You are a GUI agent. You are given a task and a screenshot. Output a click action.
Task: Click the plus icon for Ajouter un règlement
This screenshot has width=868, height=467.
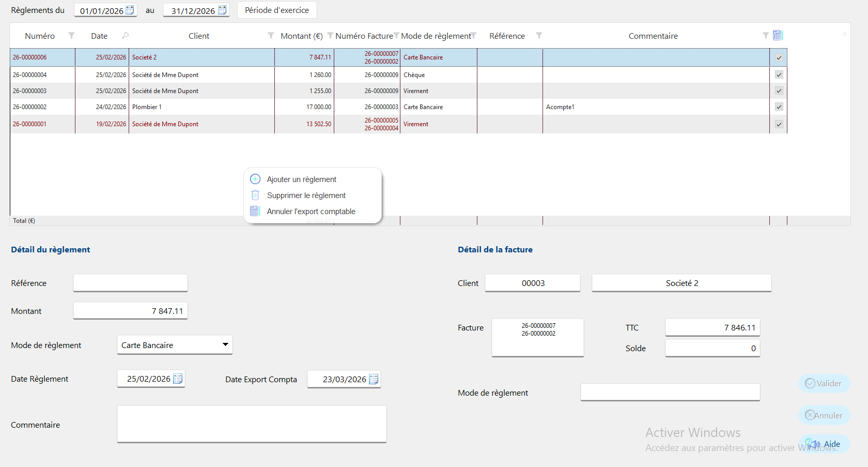(x=255, y=179)
